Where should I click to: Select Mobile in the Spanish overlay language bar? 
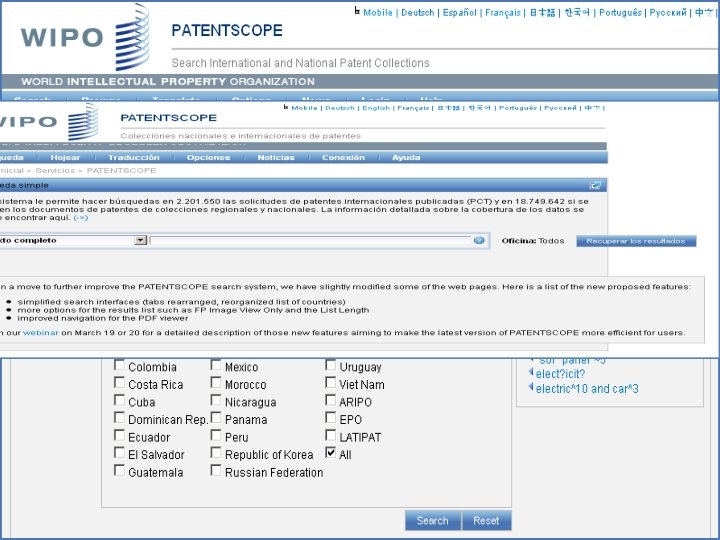pyautogui.click(x=304, y=108)
